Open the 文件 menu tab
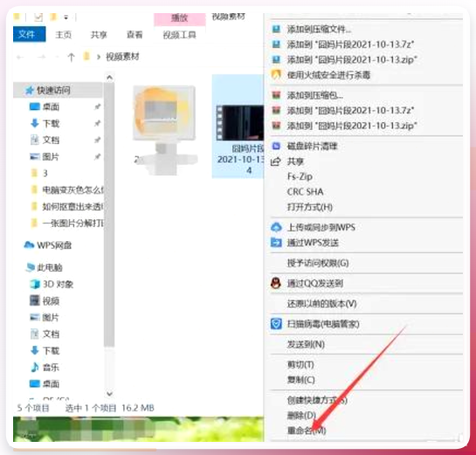The height and width of the screenshot is (455, 476). tap(29, 34)
